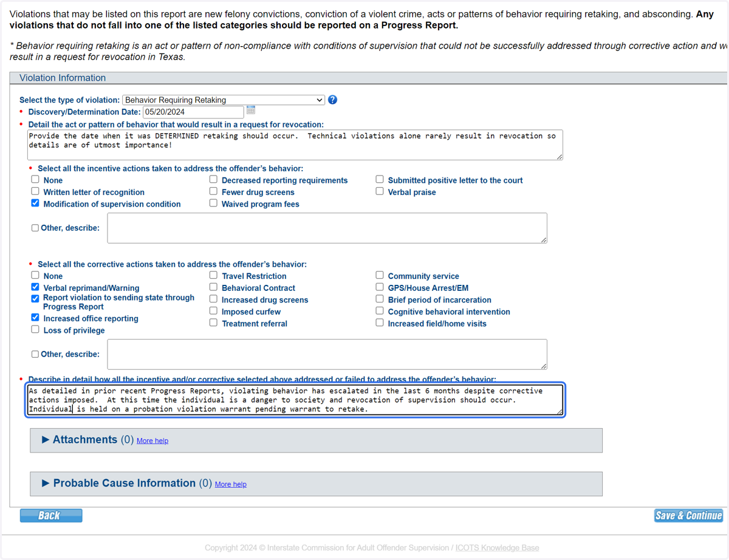Check Waived program fees
Image resolution: width=729 pixels, height=560 pixels.
point(213,203)
